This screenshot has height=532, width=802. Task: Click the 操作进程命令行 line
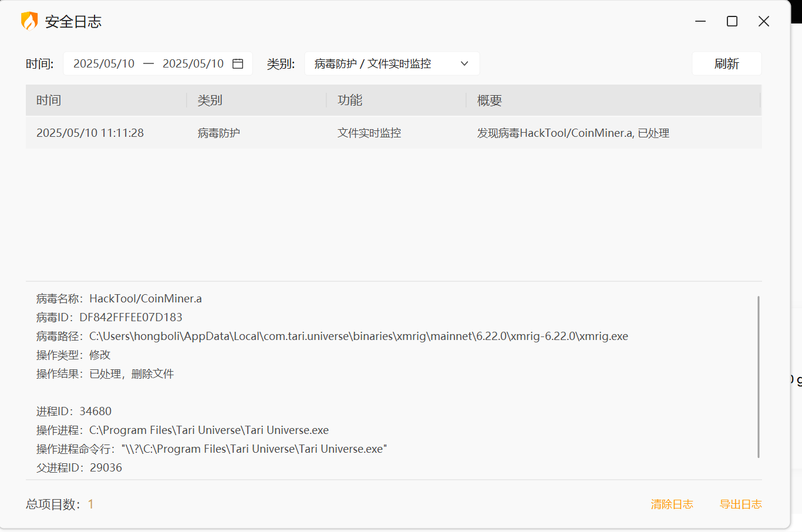tap(211, 449)
